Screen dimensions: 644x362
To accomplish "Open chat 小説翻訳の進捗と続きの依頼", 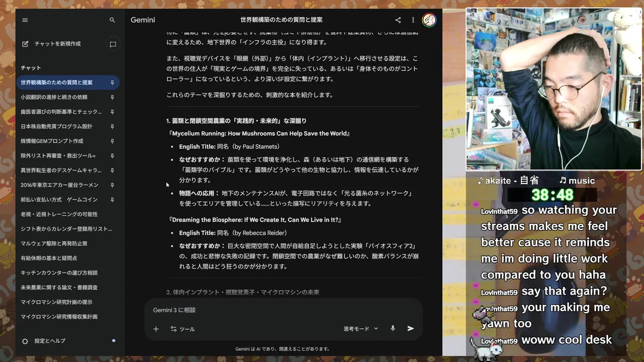I will coord(68,97).
